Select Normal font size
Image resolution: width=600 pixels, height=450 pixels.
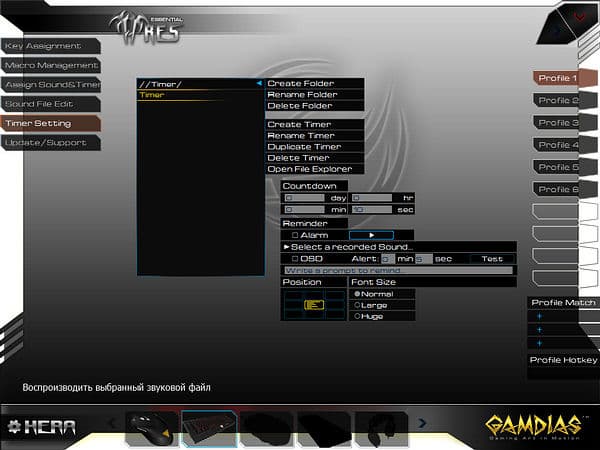[x=357, y=294]
